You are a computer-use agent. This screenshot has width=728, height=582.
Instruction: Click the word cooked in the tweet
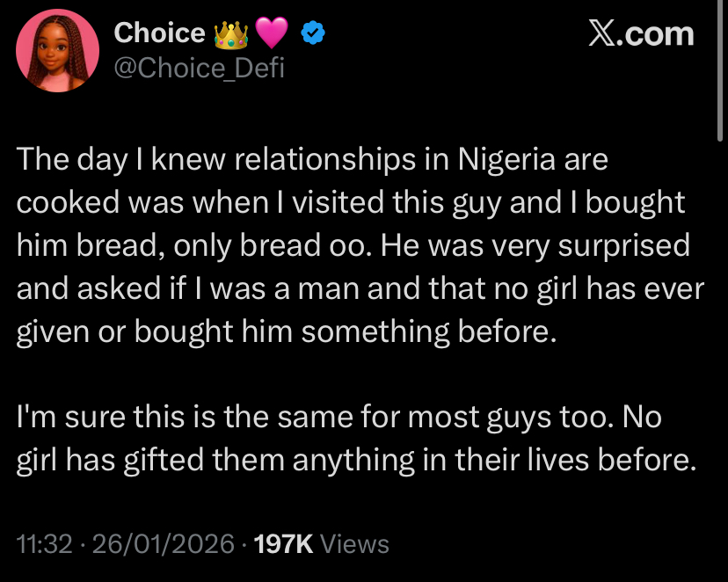72,203
